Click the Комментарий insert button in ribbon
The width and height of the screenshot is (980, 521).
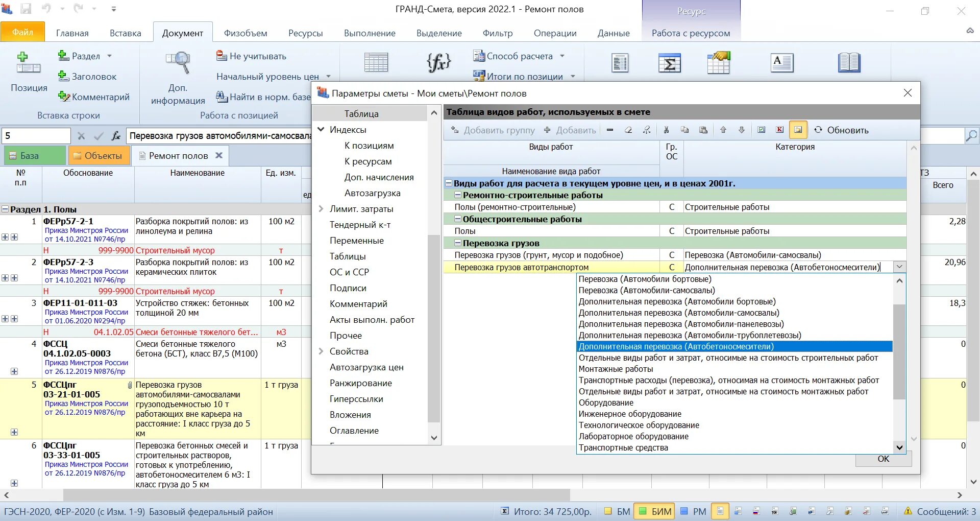93,97
